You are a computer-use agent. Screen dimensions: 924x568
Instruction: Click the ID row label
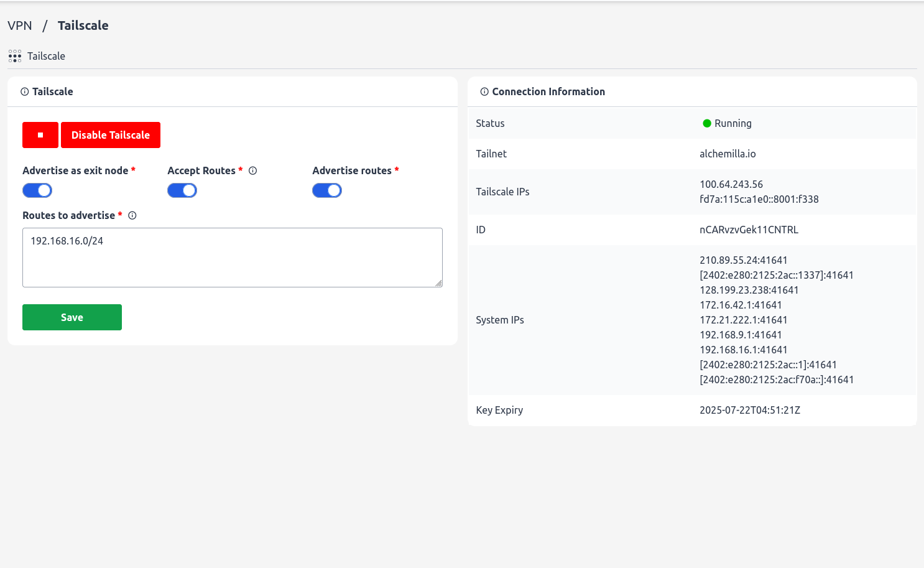coord(481,230)
